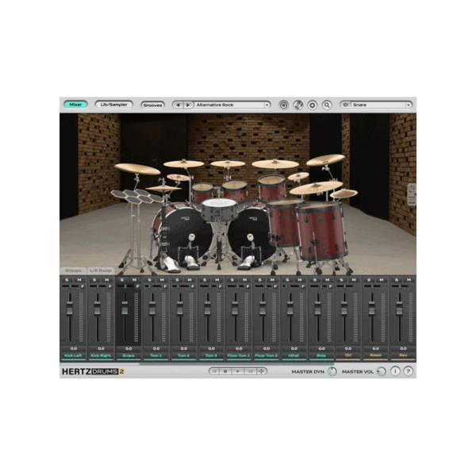
Task: Click the Master Vol knob
Action: 382,371
